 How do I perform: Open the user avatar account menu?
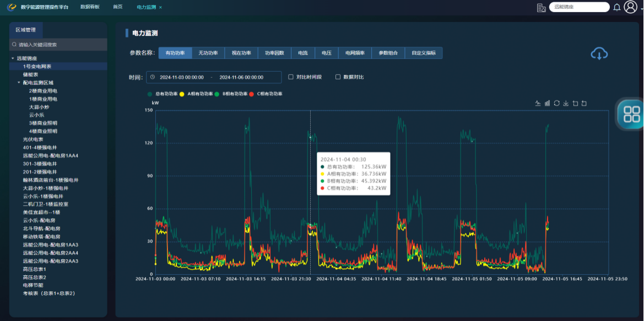[630, 7]
